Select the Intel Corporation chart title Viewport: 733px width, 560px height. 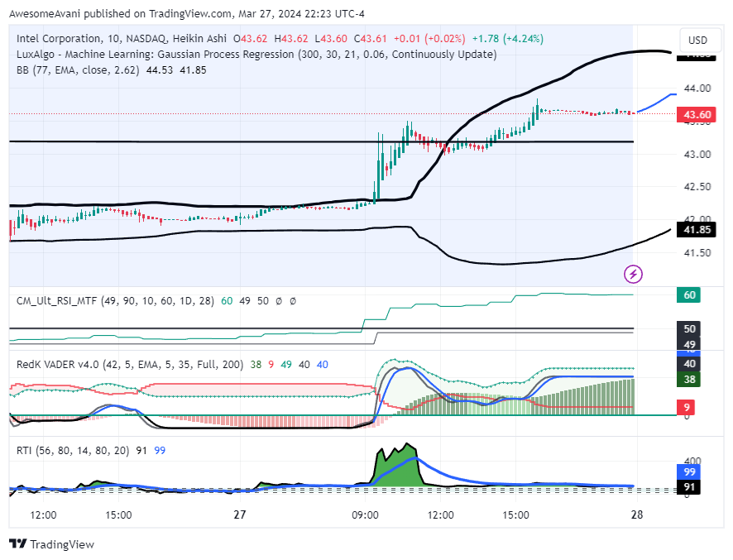pos(122,38)
